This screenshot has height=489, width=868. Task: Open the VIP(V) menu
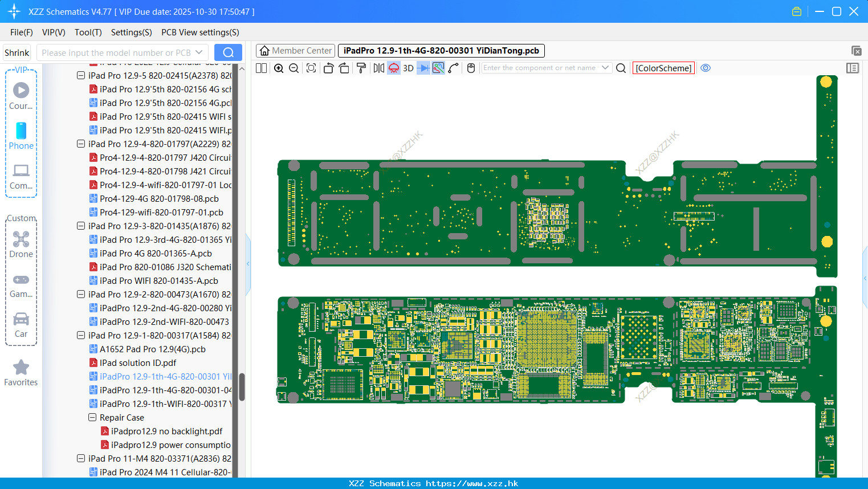click(x=54, y=32)
